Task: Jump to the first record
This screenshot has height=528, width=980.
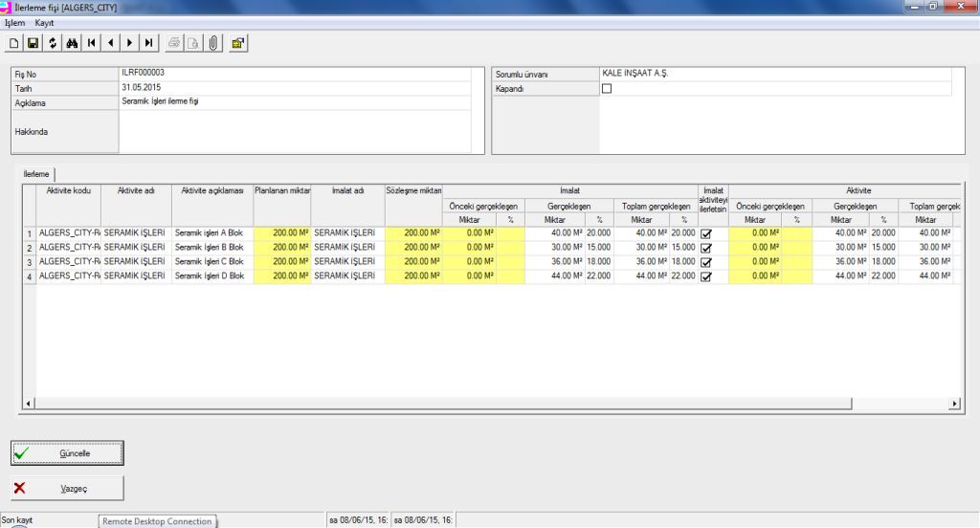Action: 91,43
